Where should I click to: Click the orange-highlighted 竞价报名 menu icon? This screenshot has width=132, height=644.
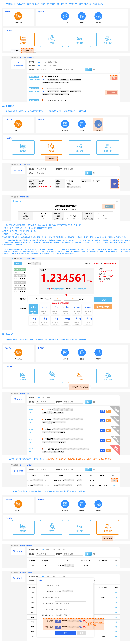(23, 39)
